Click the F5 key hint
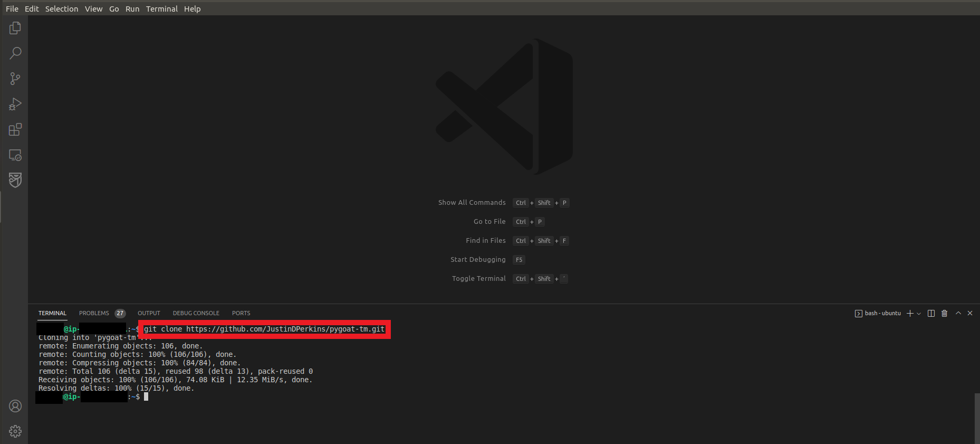This screenshot has height=444, width=980. click(519, 260)
